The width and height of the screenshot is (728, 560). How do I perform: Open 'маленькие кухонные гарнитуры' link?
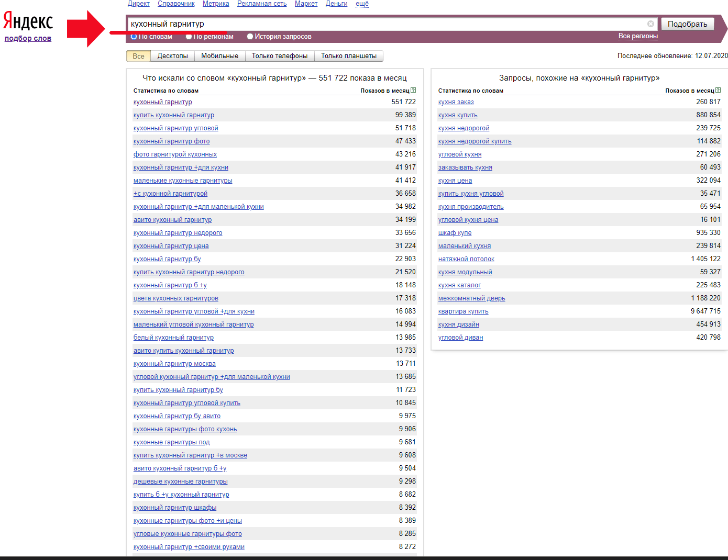(x=183, y=181)
